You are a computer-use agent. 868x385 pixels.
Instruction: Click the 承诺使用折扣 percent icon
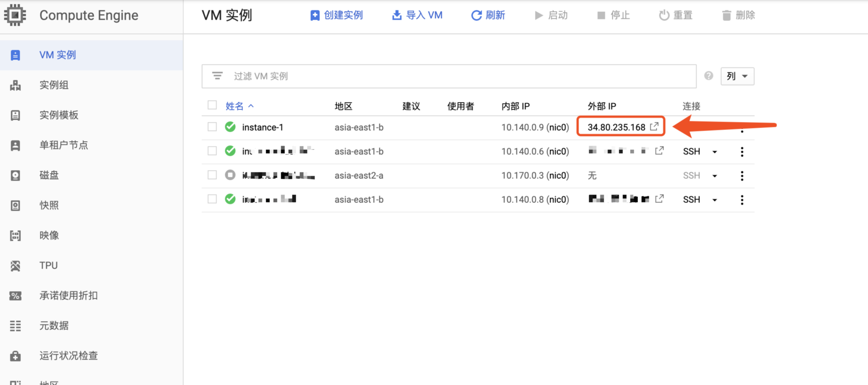click(15, 296)
